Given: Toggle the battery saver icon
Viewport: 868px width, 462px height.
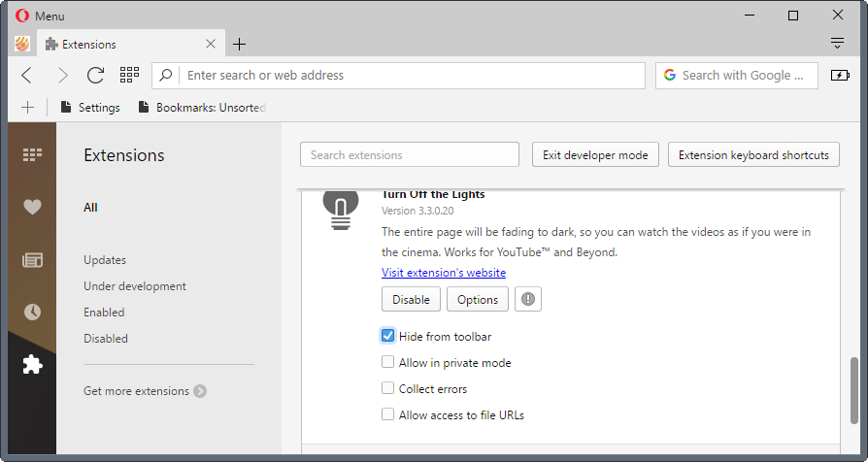Looking at the screenshot, I should pos(840,76).
